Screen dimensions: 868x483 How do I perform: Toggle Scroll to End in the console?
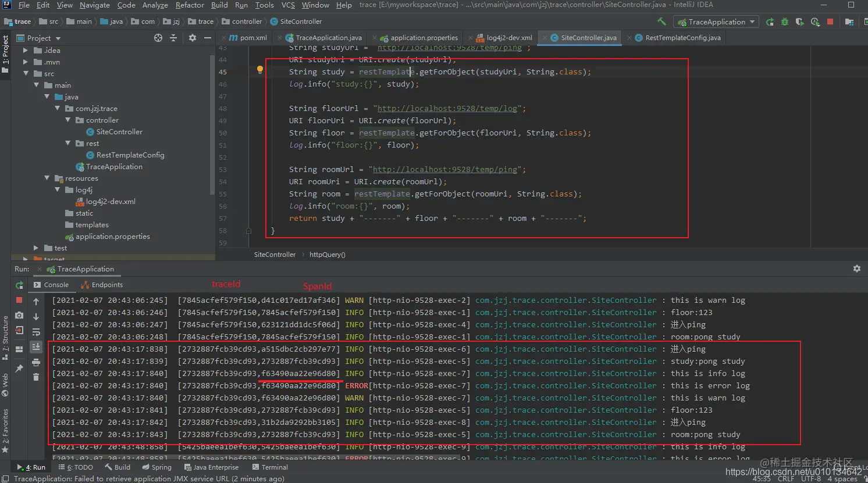[36, 347]
